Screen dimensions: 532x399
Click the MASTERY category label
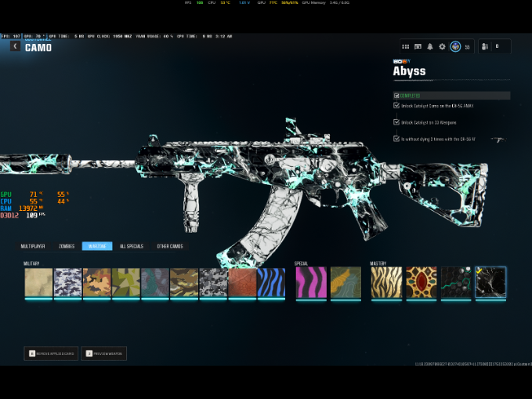point(378,263)
